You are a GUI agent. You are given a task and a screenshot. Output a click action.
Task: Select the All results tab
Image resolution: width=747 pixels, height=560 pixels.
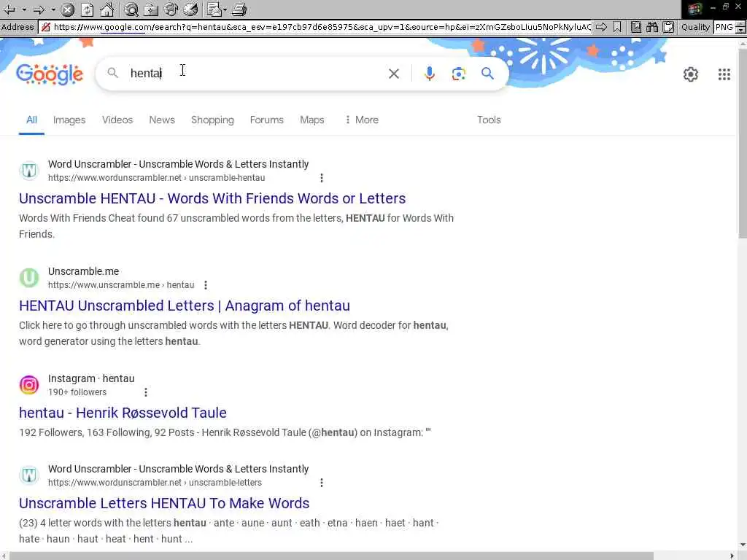[x=31, y=120]
